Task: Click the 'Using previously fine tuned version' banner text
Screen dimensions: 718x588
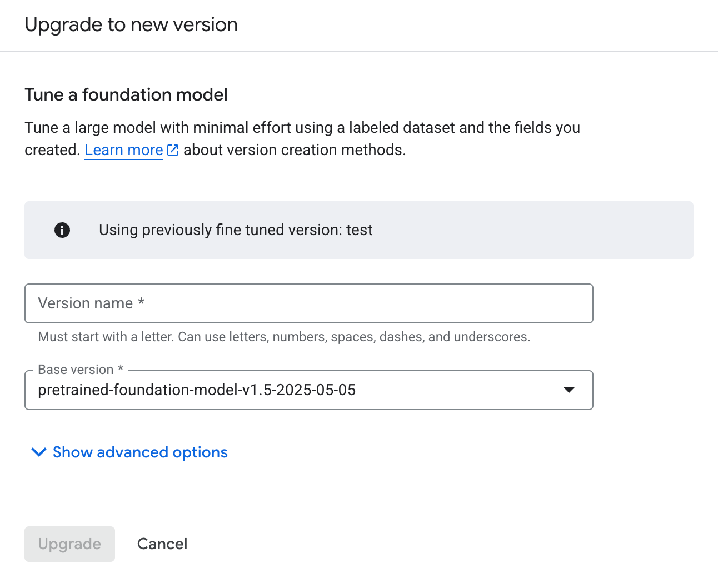Action: pyautogui.click(x=236, y=230)
